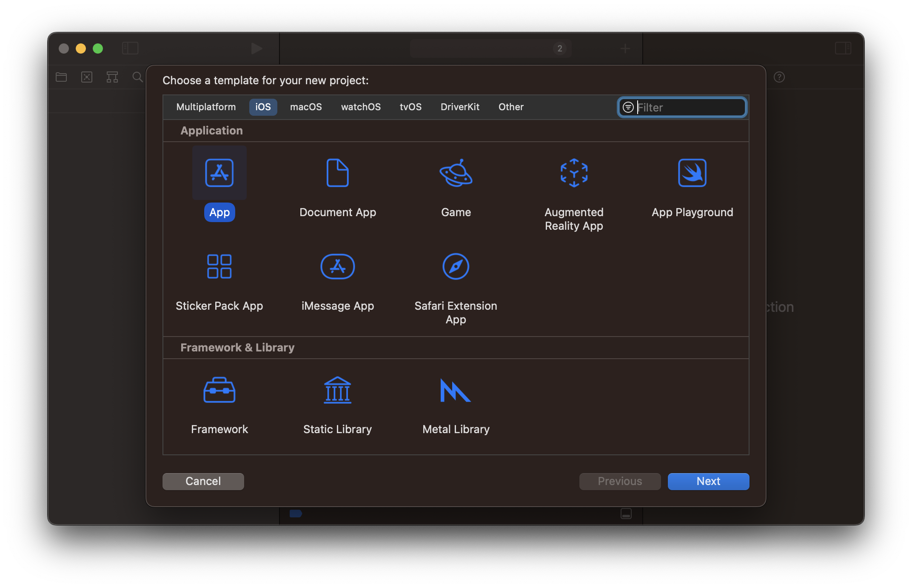Toggle the left navigator sidebar button
912x588 pixels.
(130, 48)
